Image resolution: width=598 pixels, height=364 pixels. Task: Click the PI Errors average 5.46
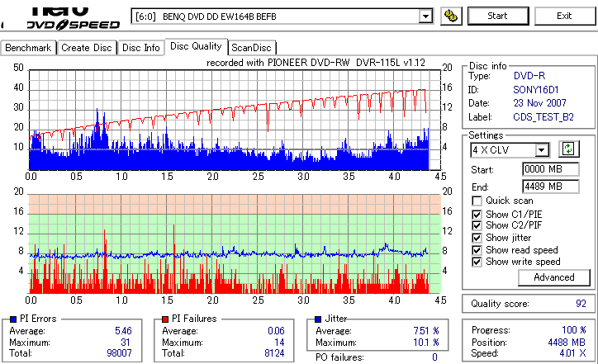click(123, 331)
